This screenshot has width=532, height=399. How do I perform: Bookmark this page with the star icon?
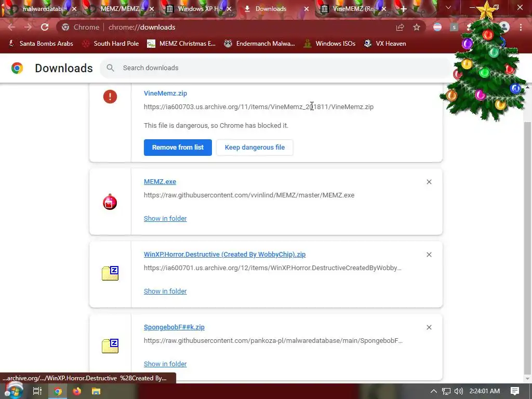417,27
